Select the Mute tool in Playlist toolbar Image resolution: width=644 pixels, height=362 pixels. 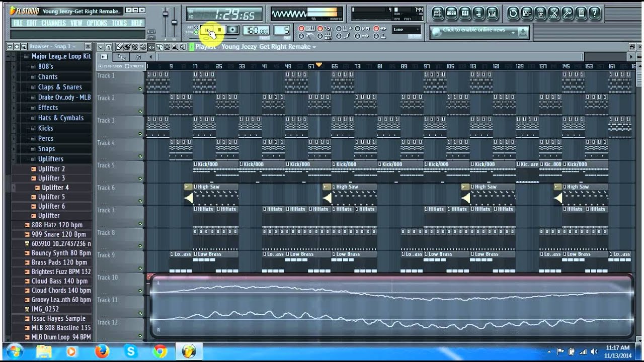pos(143,47)
